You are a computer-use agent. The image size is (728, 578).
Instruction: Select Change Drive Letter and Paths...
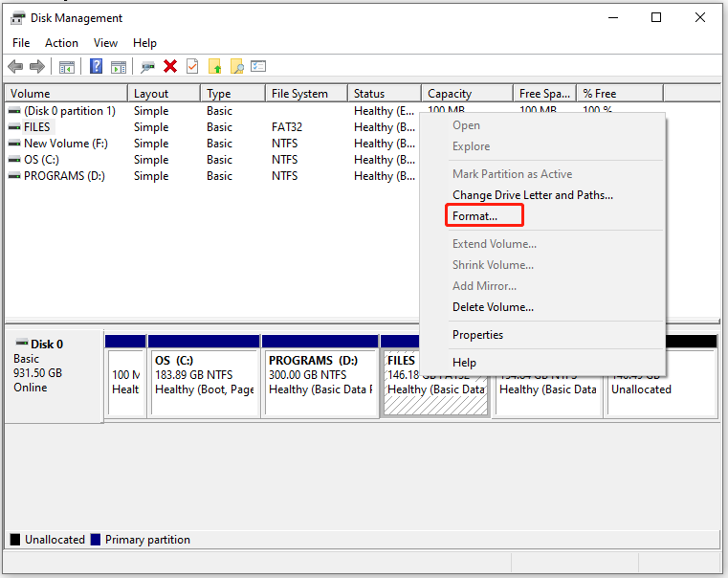pyautogui.click(x=533, y=195)
